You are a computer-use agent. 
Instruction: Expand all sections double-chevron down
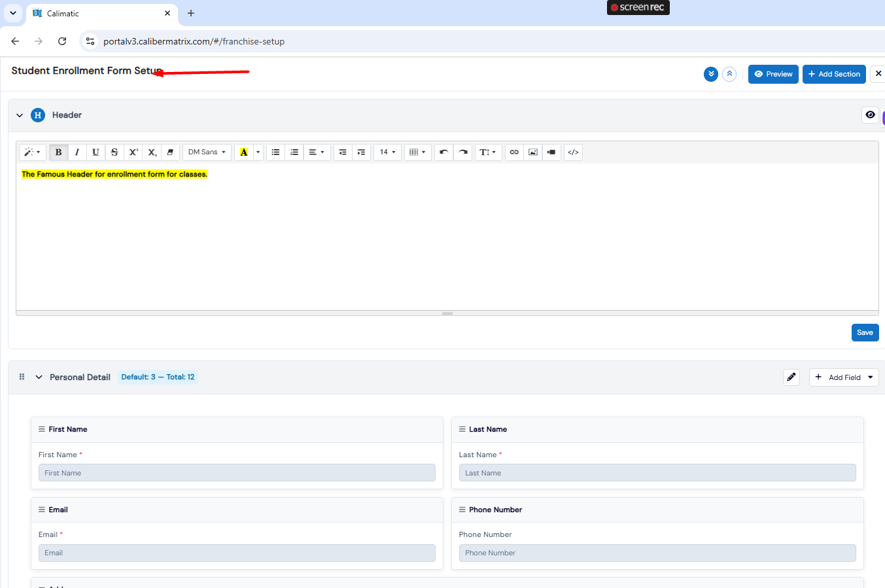pyautogui.click(x=711, y=75)
